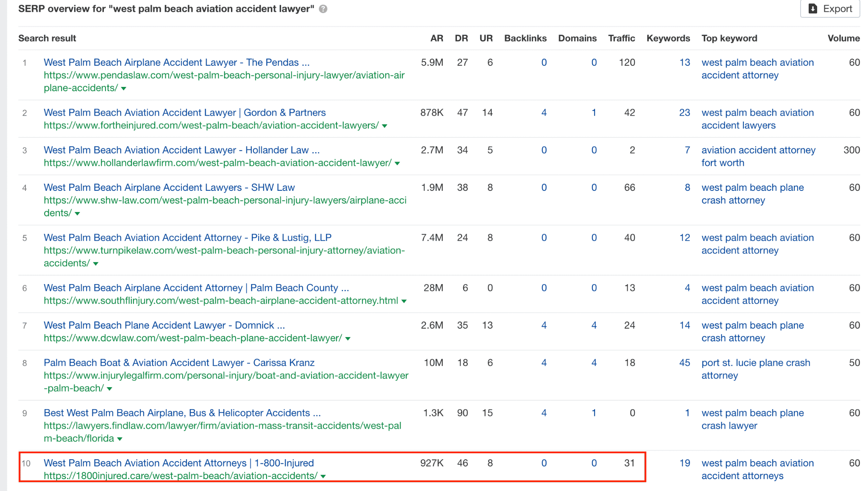Click the dcwlaw.com URL
Screen dimensions: 868x491
tap(193, 338)
